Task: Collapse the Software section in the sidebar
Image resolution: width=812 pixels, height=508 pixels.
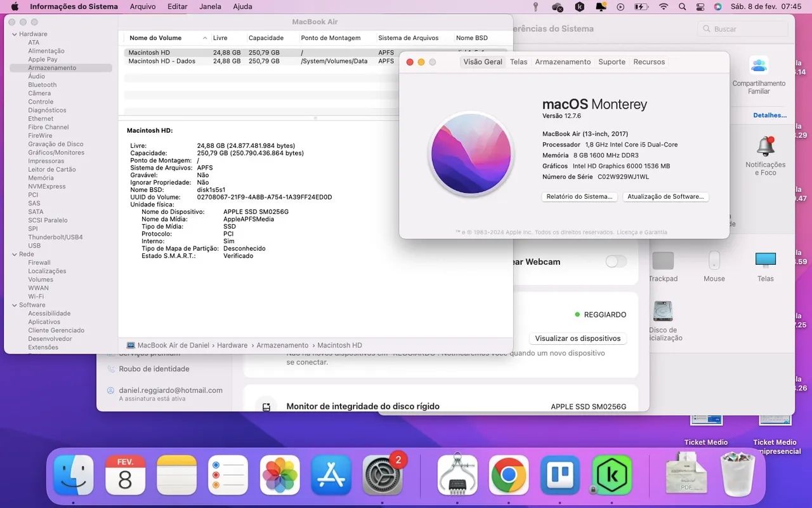Action: pos(14,305)
